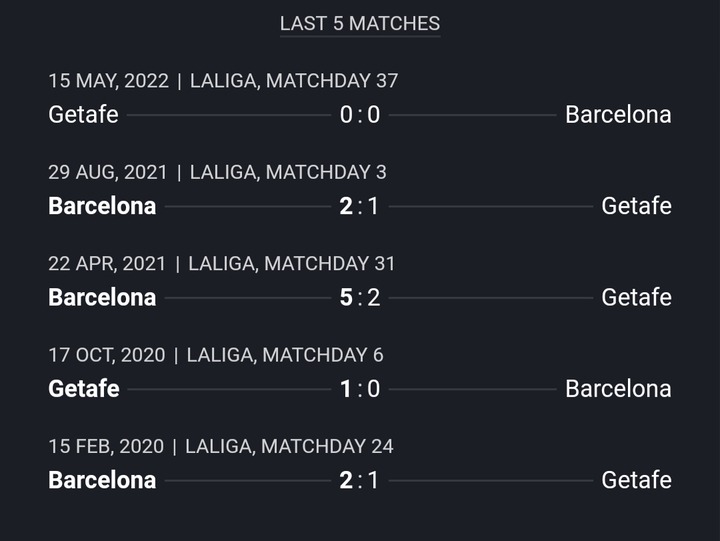This screenshot has height=541, width=720.
Task: Select Getafe in the 5:2 match
Action: pos(636,297)
